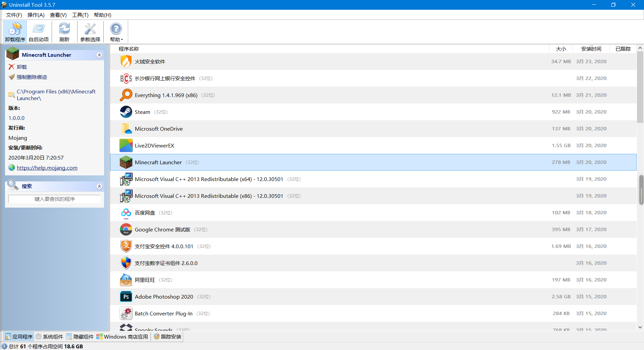Click the Uninstall Tool title bar app icon
Screen dimensions: 644x350
click(x=4, y=5)
